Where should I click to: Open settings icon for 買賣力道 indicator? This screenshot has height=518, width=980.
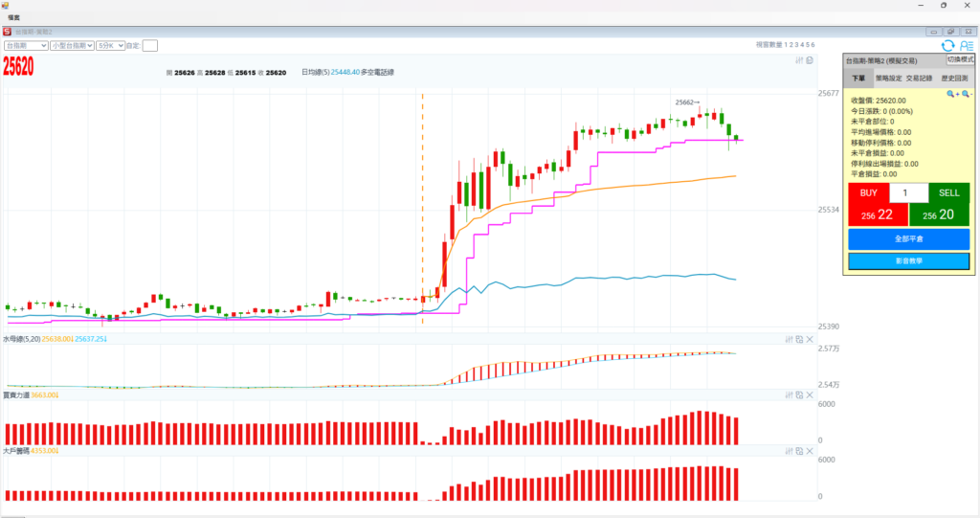point(789,394)
